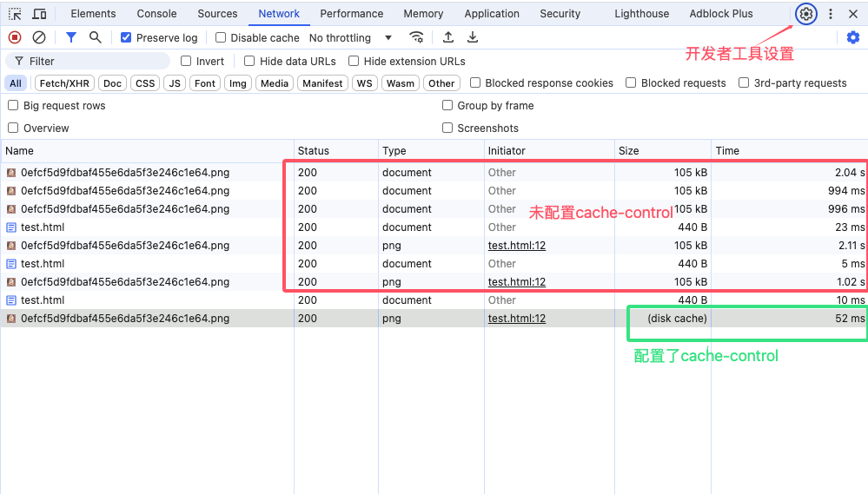868x494 pixels.
Task: Enable Hide extension URLs
Action: (353, 61)
